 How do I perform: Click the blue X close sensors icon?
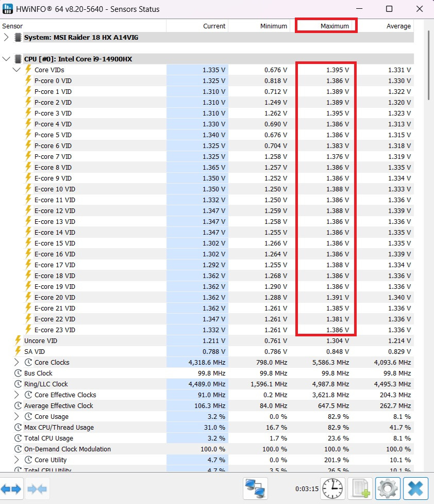click(x=415, y=489)
